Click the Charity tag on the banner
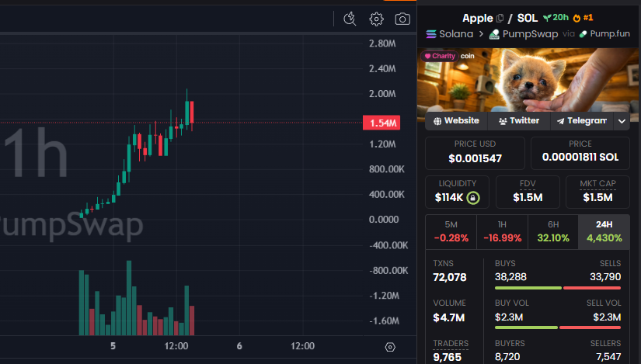 tap(440, 56)
